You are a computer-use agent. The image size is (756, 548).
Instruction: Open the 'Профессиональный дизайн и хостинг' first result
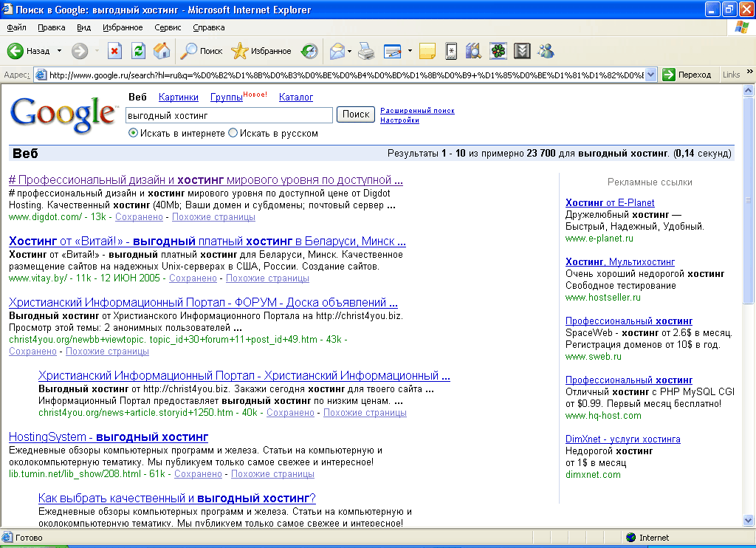click(x=206, y=180)
